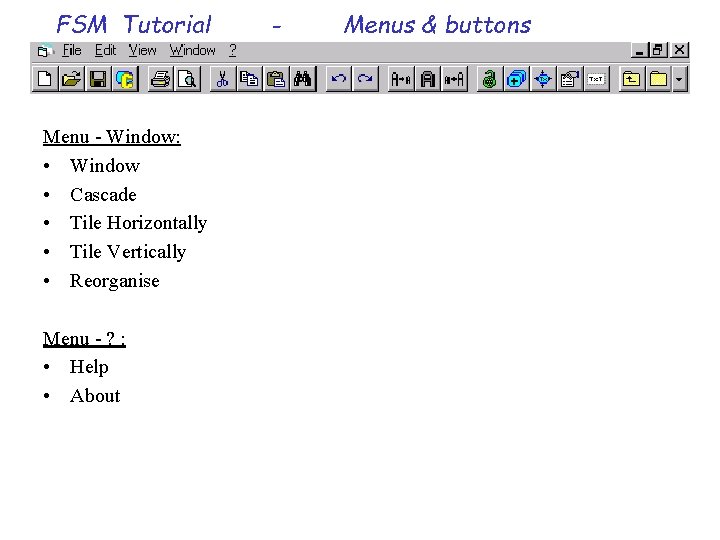Open the properties checklist icon
This screenshot has width=720, height=540.
[x=570, y=79]
